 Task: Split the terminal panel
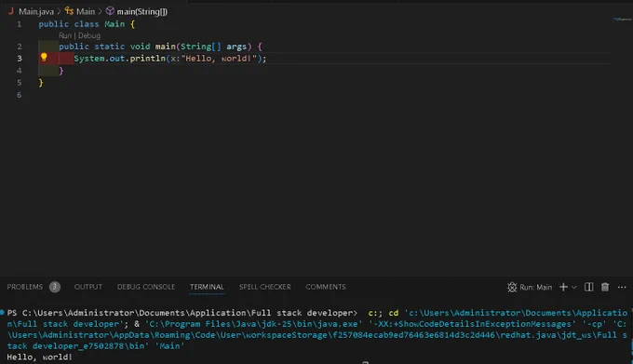coord(588,287)
